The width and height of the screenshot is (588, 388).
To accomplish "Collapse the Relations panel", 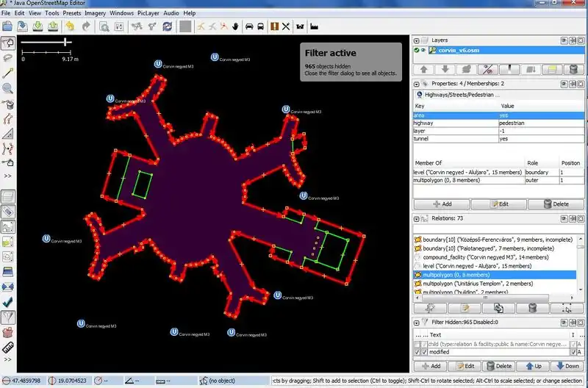I will [x=417, y=219].
